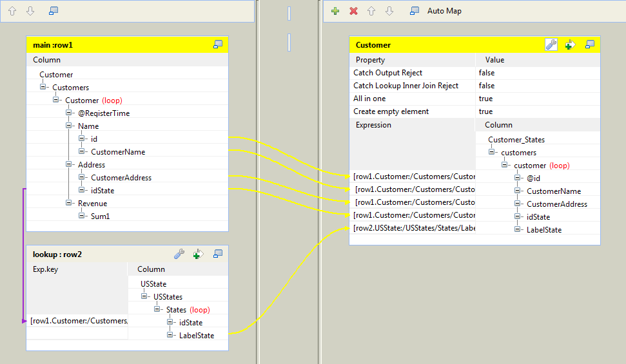Click the move down arrow in the input toolbar

coord(30,11)
